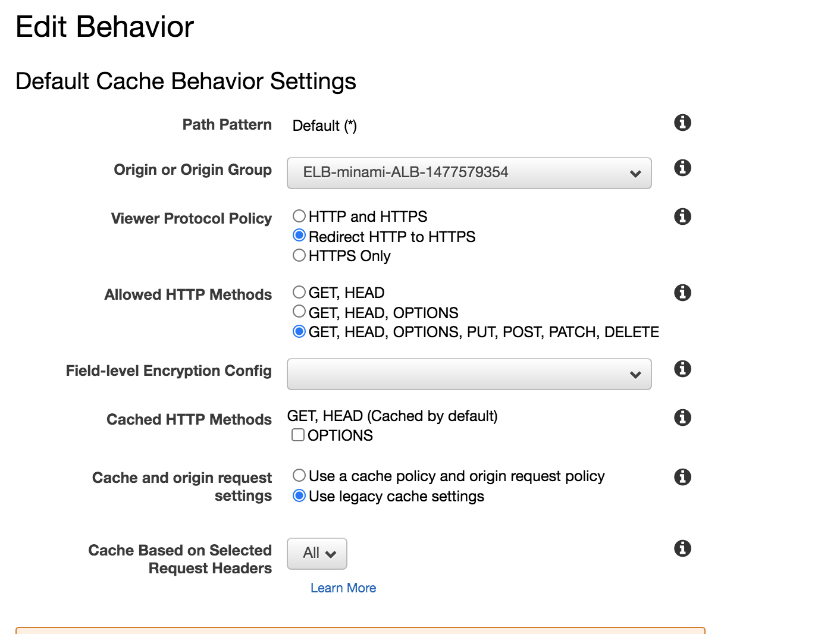Choose Use a cache policy and origin request policy
This screenshot has width=840, height=634.
299,475
